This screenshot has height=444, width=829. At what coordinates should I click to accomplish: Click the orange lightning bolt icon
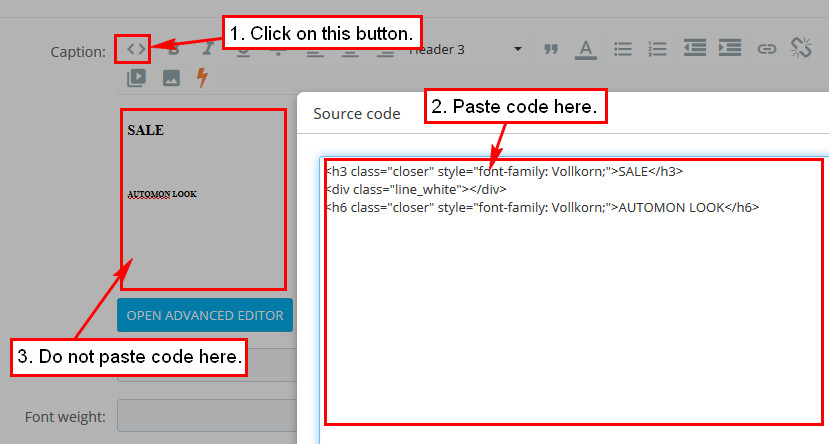click(x=203, y=77)
